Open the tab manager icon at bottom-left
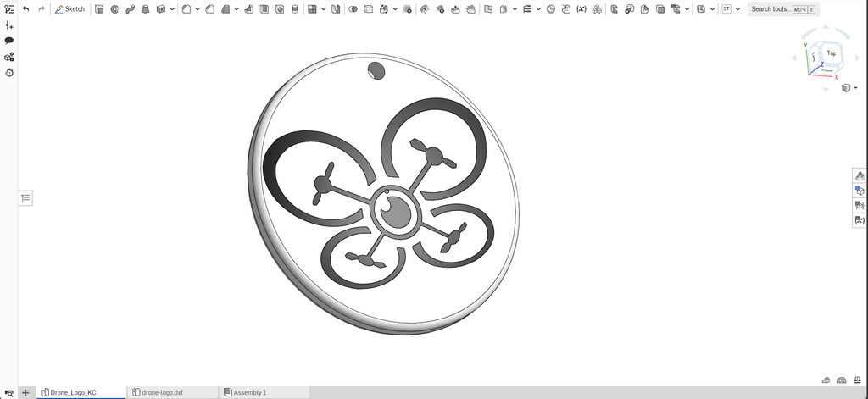The height and width of the screenshot is (399, 868). pos(8,392)
